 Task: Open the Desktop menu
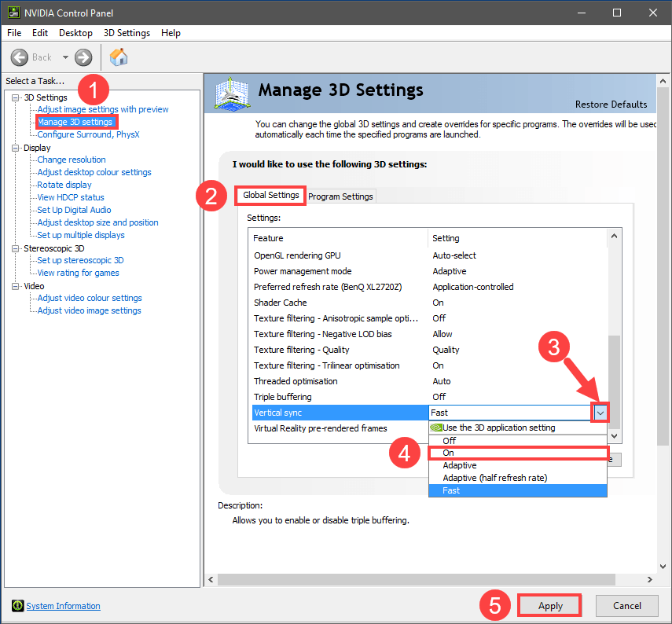pos(76,33)
